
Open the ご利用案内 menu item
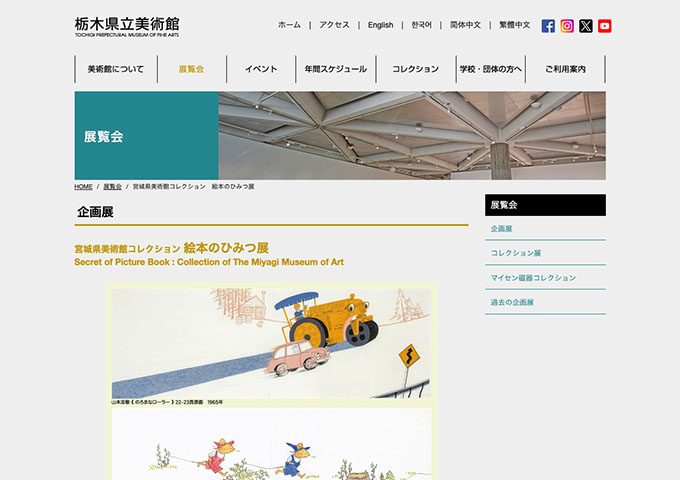click(x=565, y=69)
